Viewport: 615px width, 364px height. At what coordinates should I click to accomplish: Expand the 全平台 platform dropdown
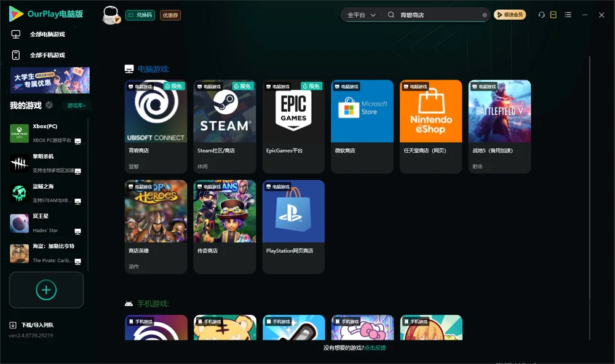point(361,15)
